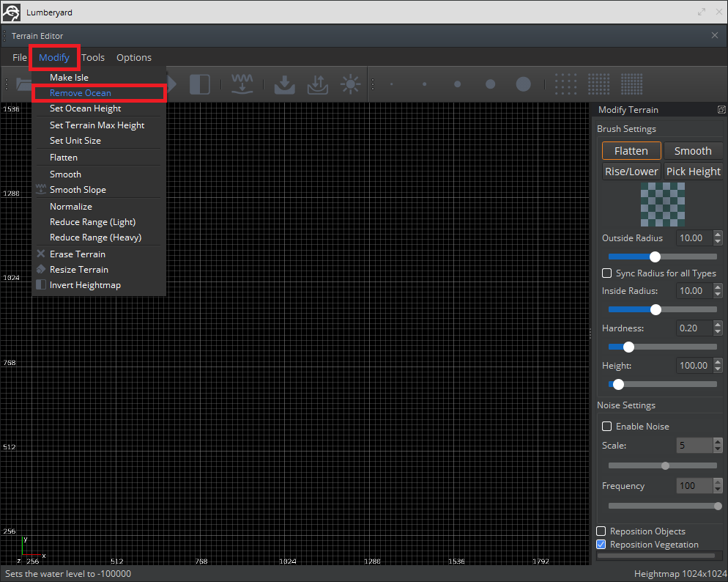728x582 pixels.
Task: Click the noise Scale slider handle
Action: [x=665, y=466]
